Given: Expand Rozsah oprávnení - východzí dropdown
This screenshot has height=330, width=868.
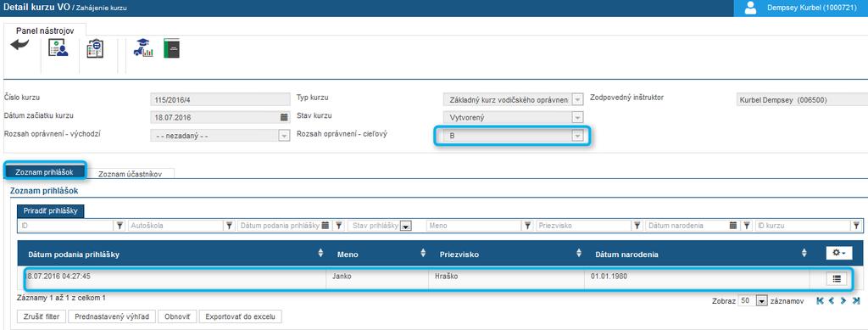Looking at the screenshot, I should (284, 135).
